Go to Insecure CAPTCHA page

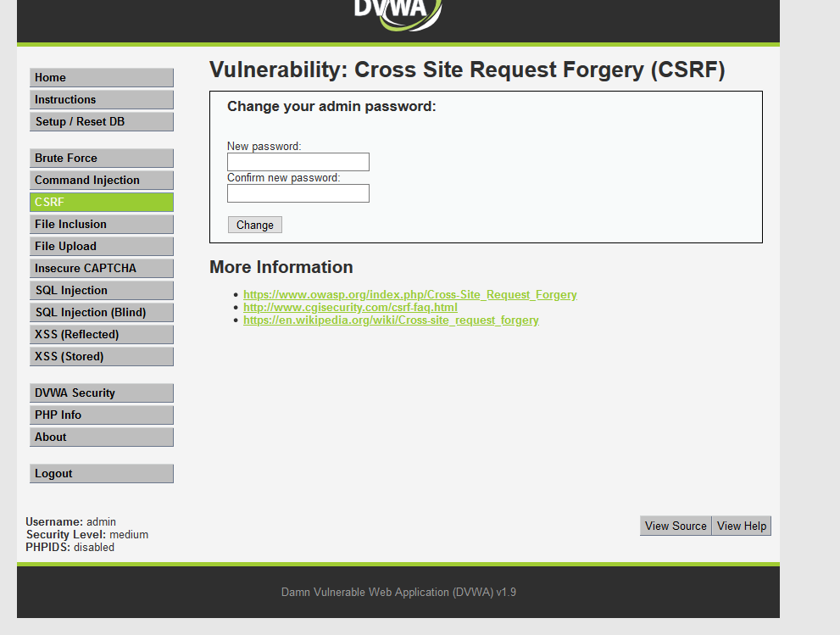pos(102,268)
